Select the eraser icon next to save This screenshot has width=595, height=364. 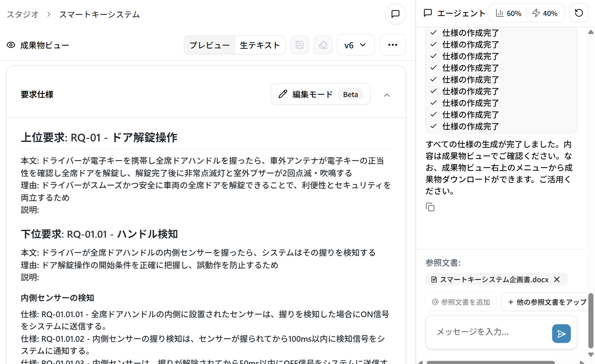coord(323,45)
